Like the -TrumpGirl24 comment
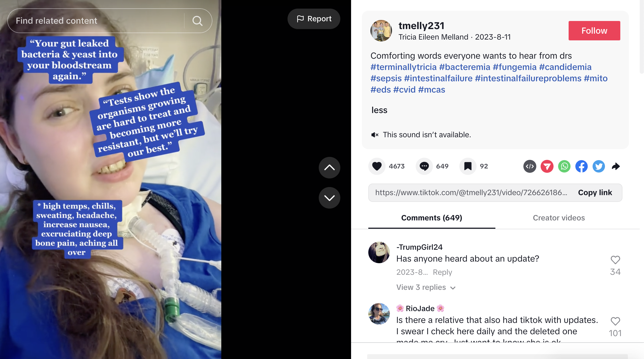This screenshot has height=359, width=644. (615, 260)
